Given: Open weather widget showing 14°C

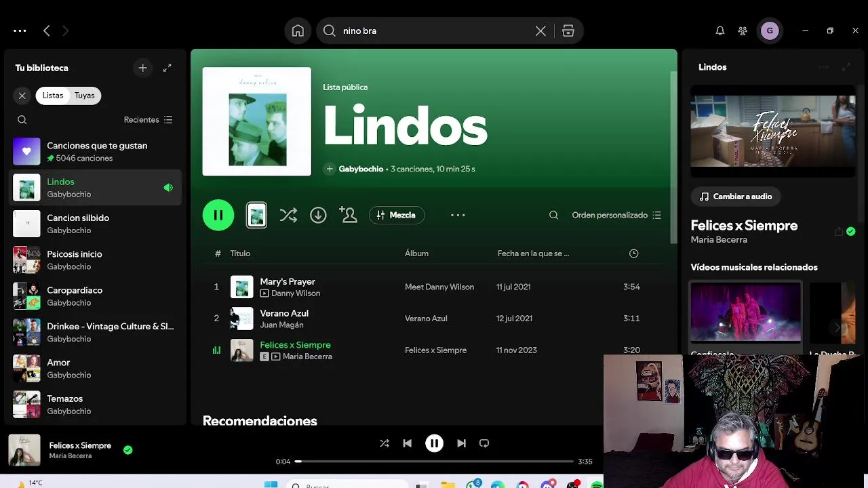Looking at the screenshot, I should coord(28,483).
